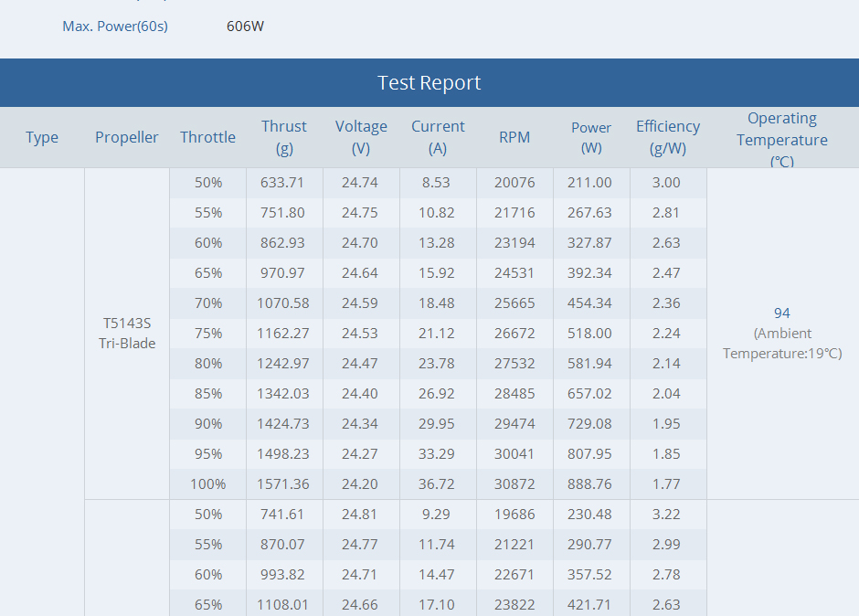
Task: Select the Efficiency (g/W) column header
Action: 668,137
